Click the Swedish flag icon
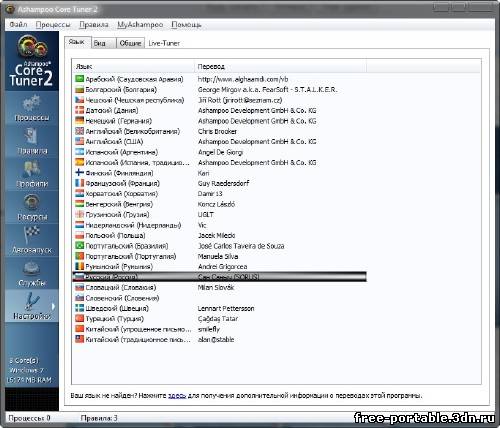500x428 pixels. [x=79, y=308]
